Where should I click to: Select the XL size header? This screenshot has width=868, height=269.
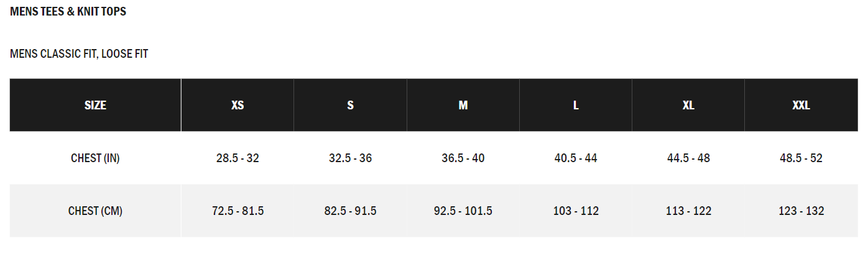pos(688,105)
